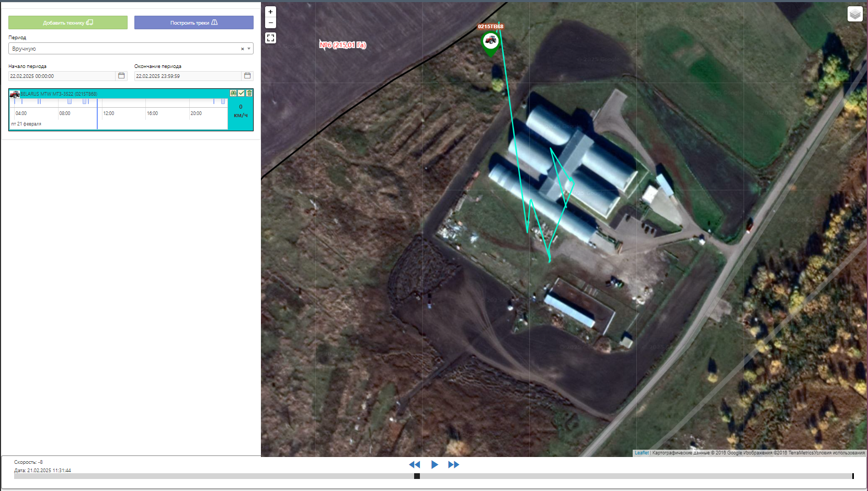Open the map layers switcher
The height and width of the screenshot is (491, 868).
click(855, 14)
